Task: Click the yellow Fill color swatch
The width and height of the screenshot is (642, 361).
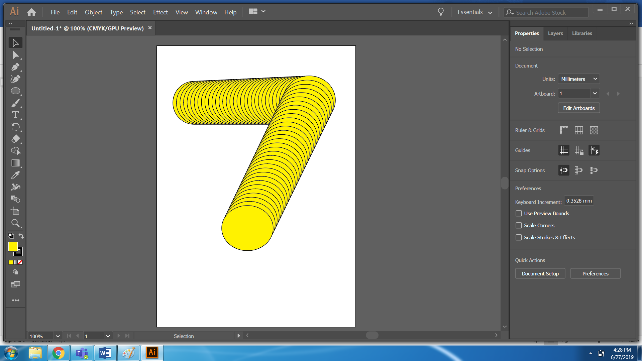Action: [13, 246]
